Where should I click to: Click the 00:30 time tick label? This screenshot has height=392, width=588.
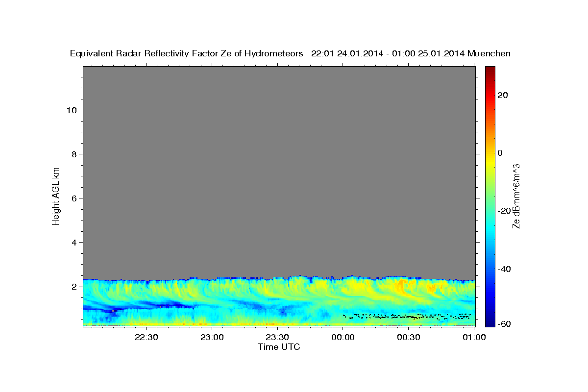409,337
